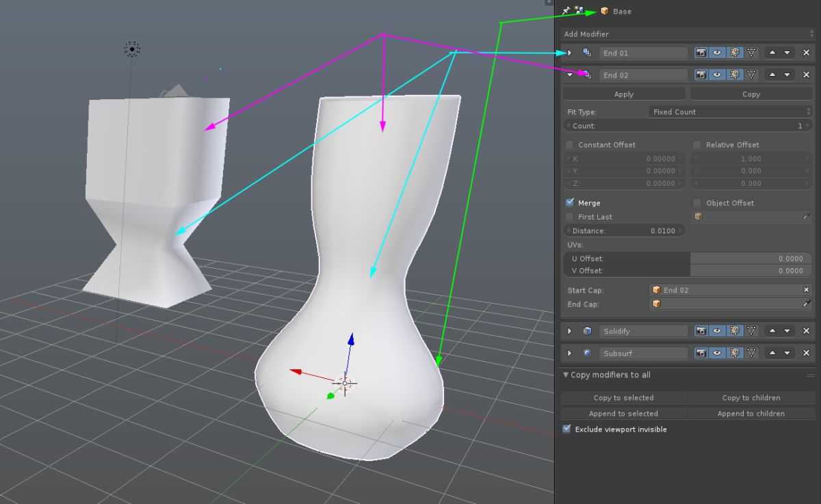The width and height of the screenshot is (821, 504).
Task: Toggle viewport eye visibility for End 01
Action: point(718,53)
